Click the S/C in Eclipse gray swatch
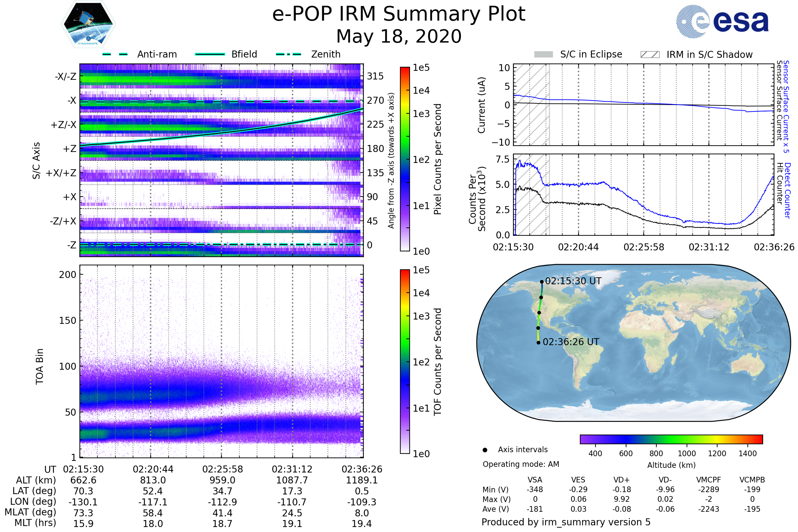The image size is (798, 532). point(543,55)
